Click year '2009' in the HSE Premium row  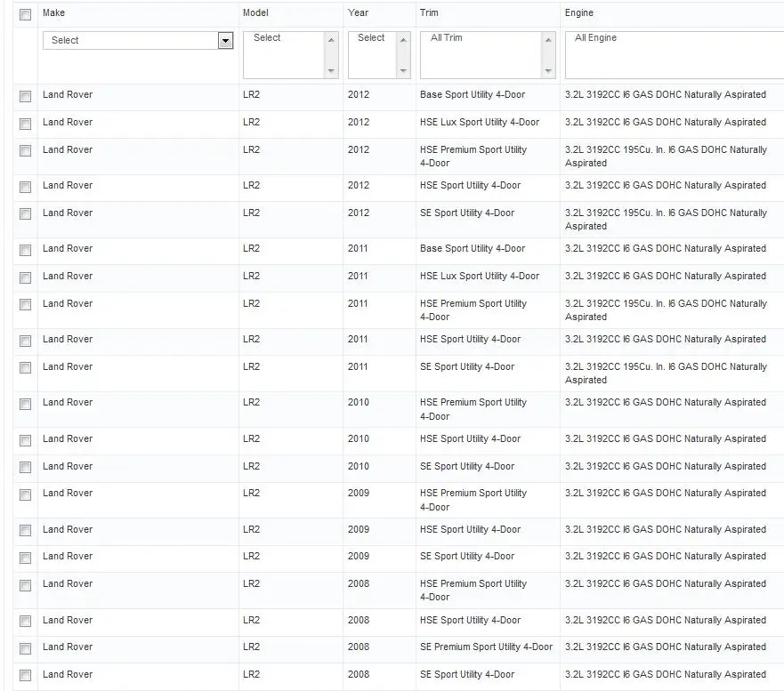tap(359, 493)
